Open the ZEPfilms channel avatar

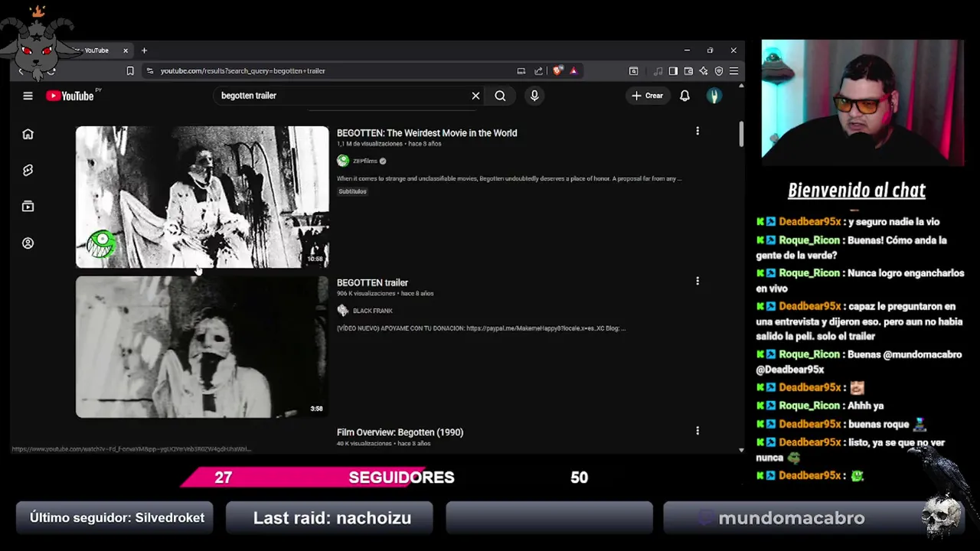(x=343, y=161)
